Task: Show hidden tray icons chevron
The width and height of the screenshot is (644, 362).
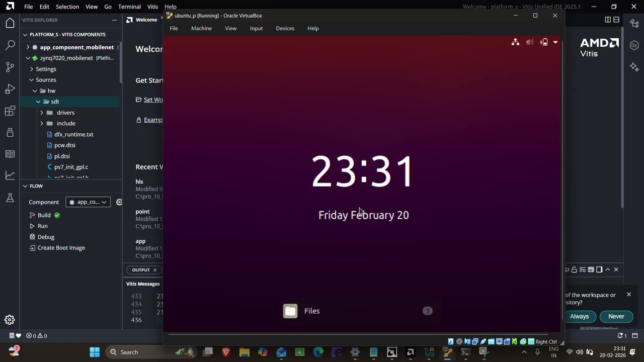Action: pos(524,352)
